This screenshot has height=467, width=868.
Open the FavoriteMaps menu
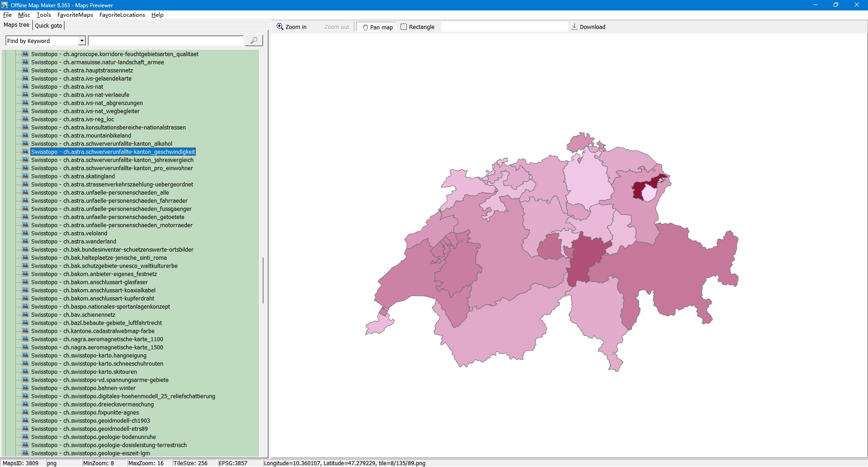[75, 15]
